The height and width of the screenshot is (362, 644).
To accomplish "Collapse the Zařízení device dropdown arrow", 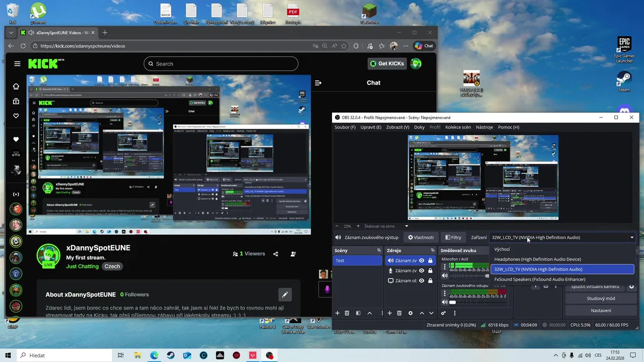I will (632, 237).
